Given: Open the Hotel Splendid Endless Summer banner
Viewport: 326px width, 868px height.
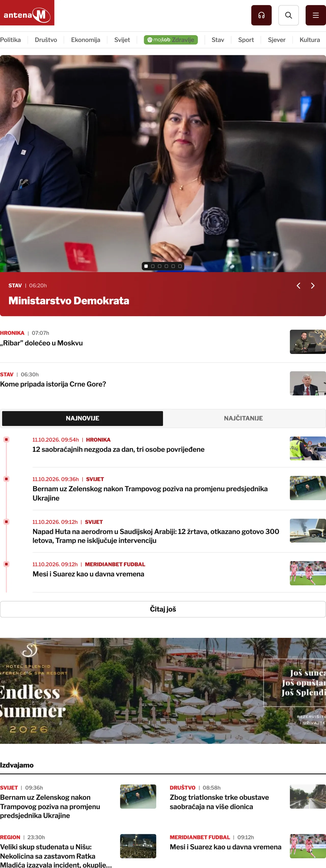Looking at the screenshot, I should (x=163, y=690).
